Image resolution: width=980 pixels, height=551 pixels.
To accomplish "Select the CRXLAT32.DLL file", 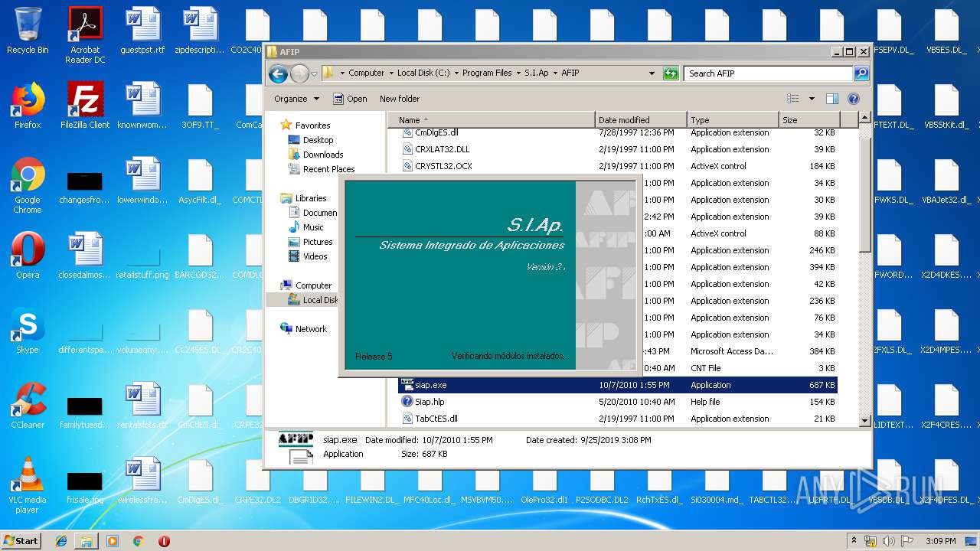I will click(x=619, y=149).
